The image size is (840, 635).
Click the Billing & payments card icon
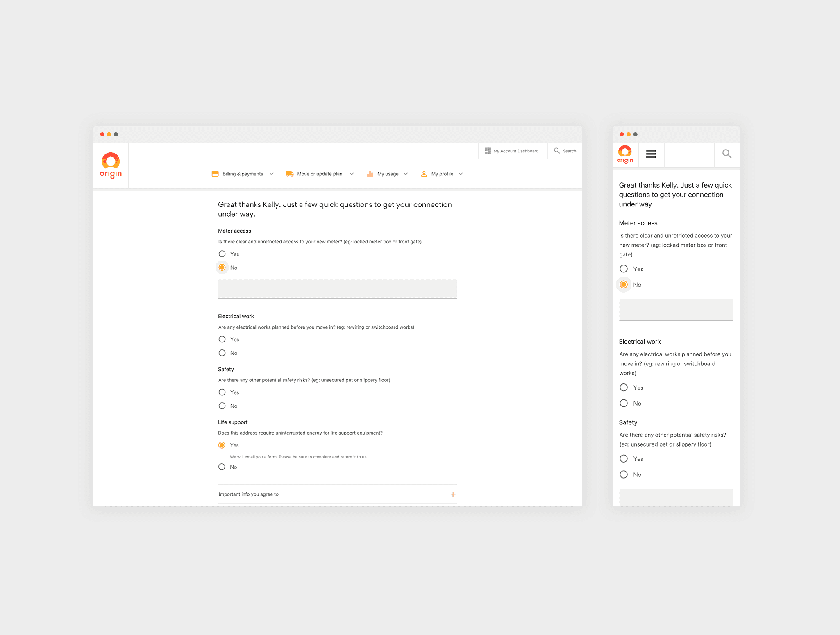pyautogui.click(x=215, y=174)
